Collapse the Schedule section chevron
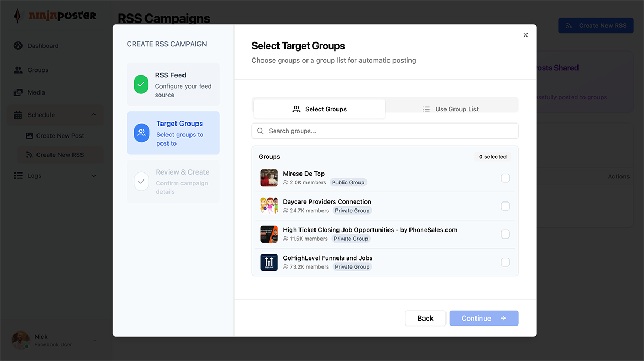Viewport: 644px width, 361px height. point(94,115)
